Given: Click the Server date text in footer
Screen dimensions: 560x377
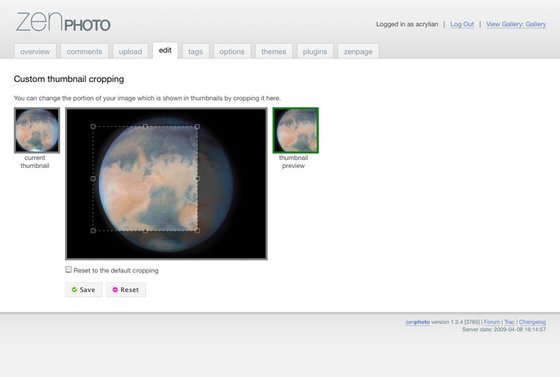Looking at the screenshot, I should click(x=504, y=330).
